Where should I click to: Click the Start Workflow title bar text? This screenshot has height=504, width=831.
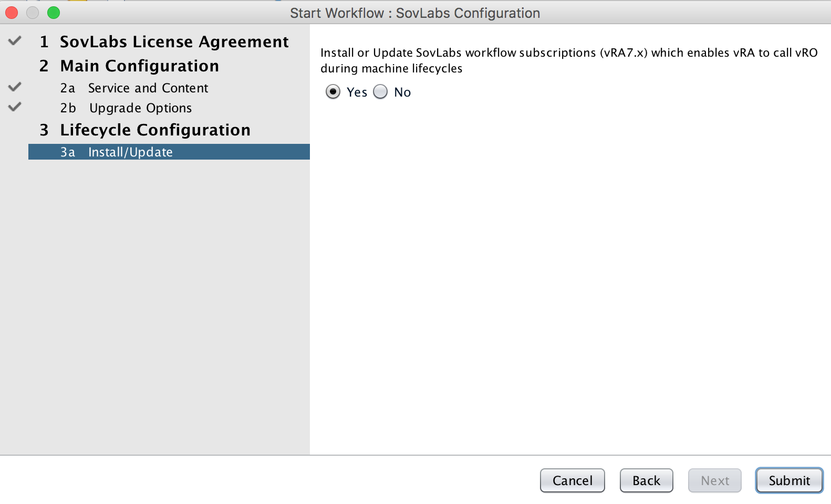[415, 13]
